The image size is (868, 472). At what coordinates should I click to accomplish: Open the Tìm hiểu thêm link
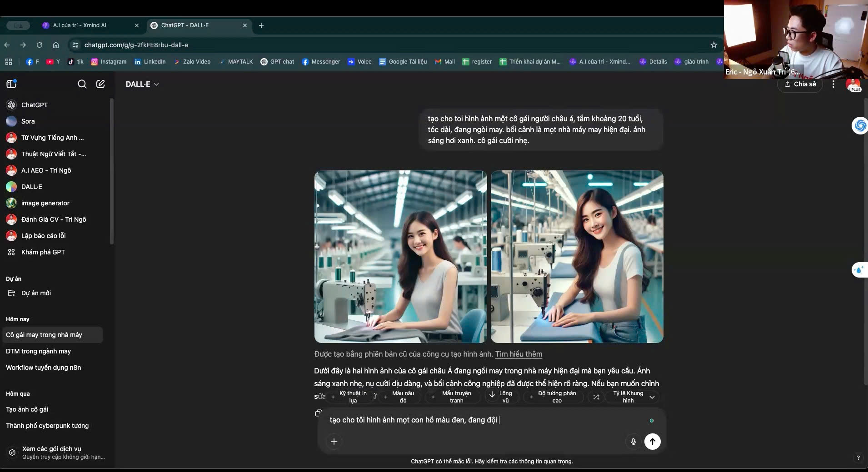click(519, 354)
